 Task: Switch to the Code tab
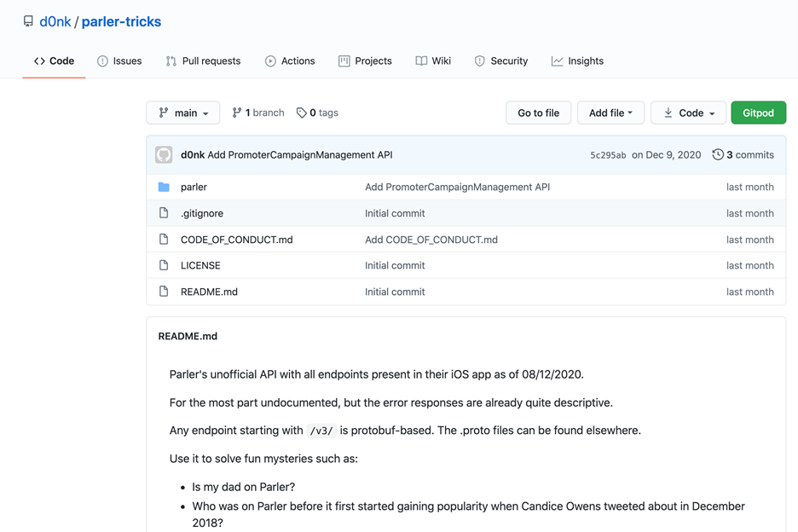[x=54, y=61]
